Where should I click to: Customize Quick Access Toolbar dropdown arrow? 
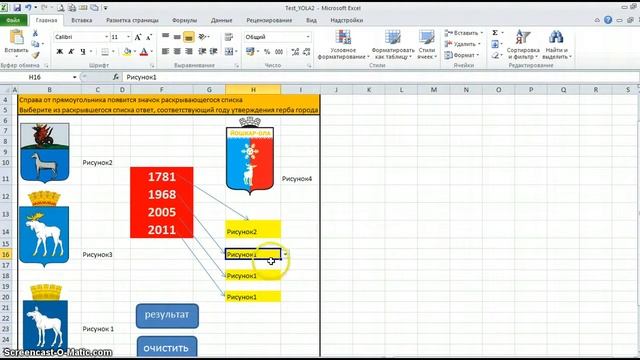click(105, 8)
